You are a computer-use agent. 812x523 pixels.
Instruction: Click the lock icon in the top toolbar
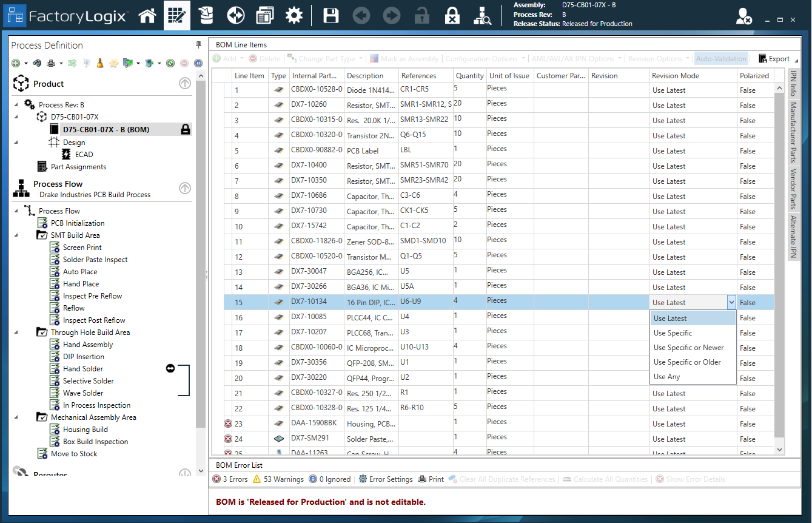coord(422,15)
